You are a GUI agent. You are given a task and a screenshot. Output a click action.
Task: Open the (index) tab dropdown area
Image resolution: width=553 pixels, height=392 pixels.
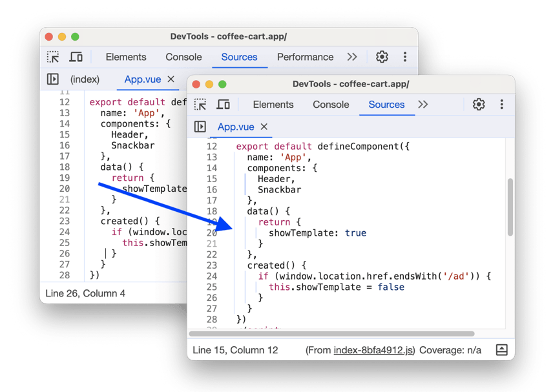tap(85, 79)
